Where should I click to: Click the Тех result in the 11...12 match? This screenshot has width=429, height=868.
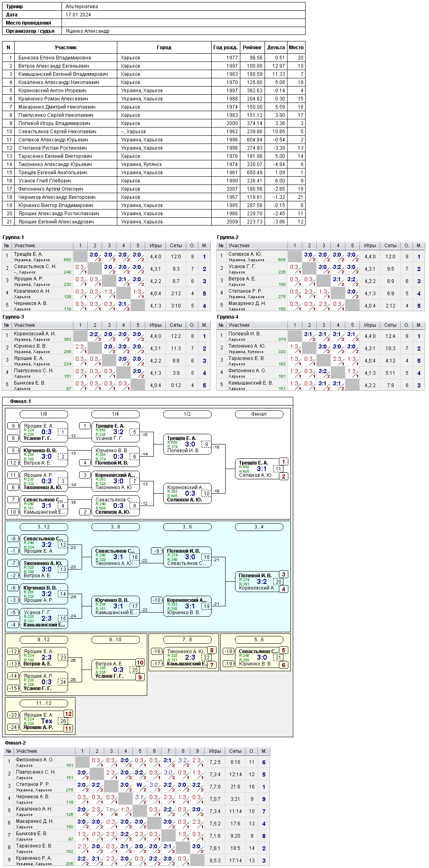coord(46,721)
